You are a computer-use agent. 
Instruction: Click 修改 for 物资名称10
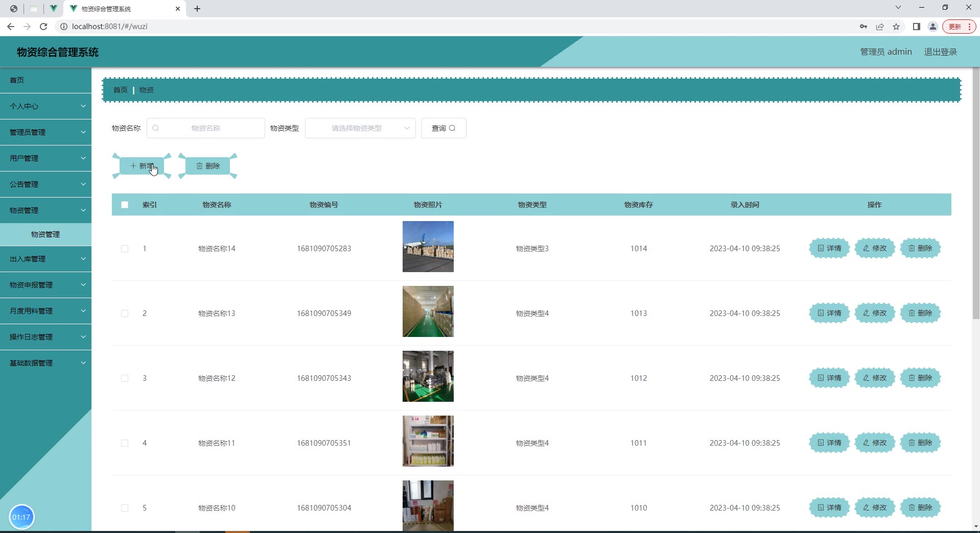[875, 507]
